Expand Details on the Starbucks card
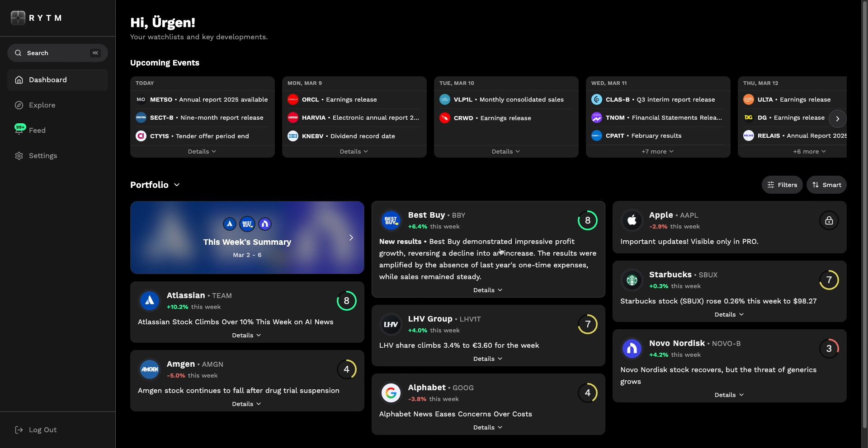 [729, 314]
